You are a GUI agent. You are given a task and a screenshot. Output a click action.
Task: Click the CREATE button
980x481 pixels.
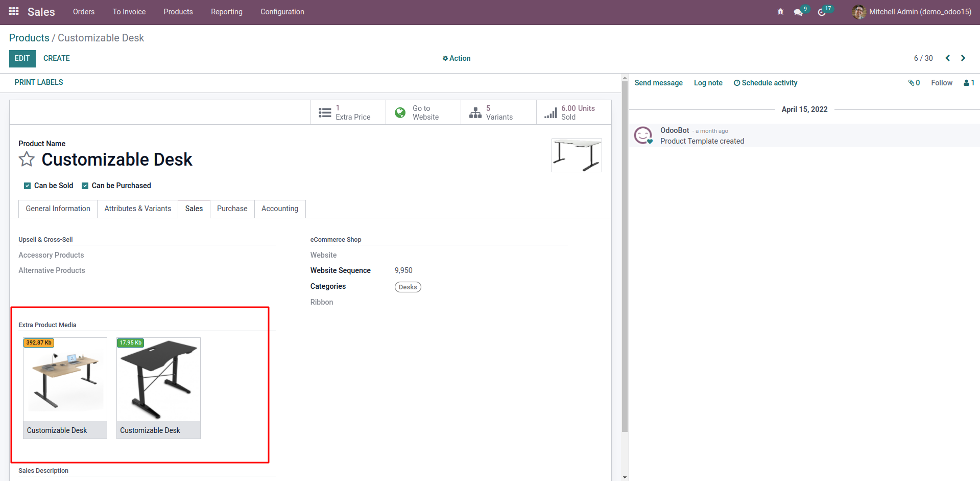[57, 58]
